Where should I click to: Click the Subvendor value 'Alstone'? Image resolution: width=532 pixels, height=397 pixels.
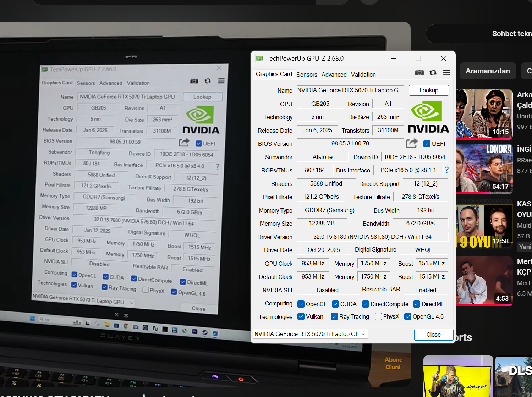pos(323,157)
